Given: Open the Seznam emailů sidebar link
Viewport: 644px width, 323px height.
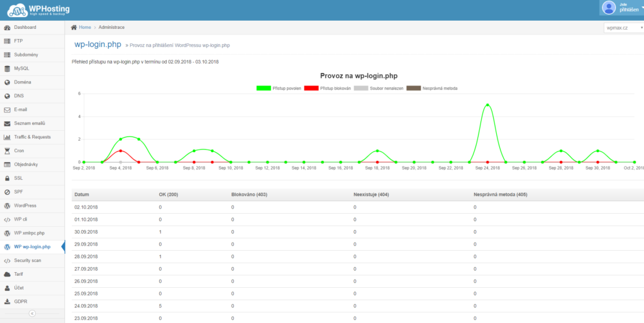Looking at the screenshot, I should click(x=33, y=124).
